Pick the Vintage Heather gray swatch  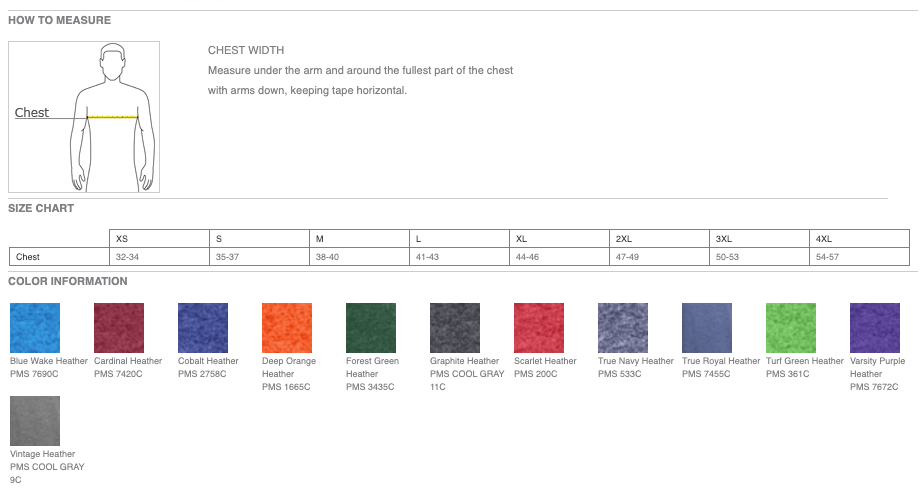[35, 421]
